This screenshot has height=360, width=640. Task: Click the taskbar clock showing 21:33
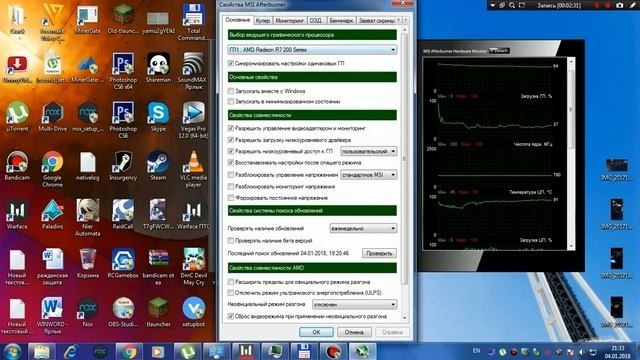618,352
